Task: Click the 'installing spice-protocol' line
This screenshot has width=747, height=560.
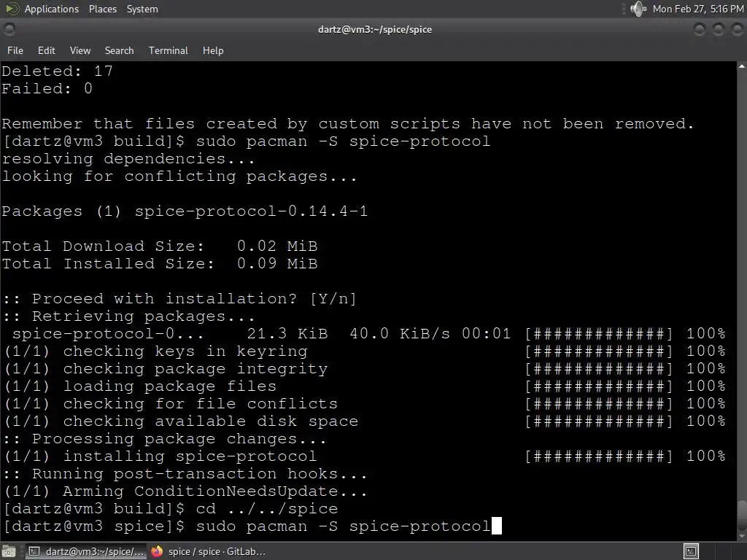Action: click(x=365, y=456)
